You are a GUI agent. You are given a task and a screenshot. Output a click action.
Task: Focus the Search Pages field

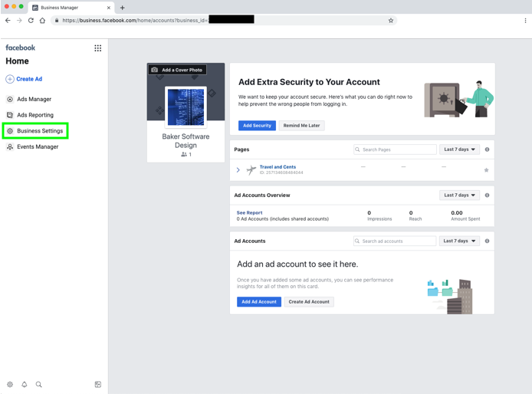coord(395,149)
